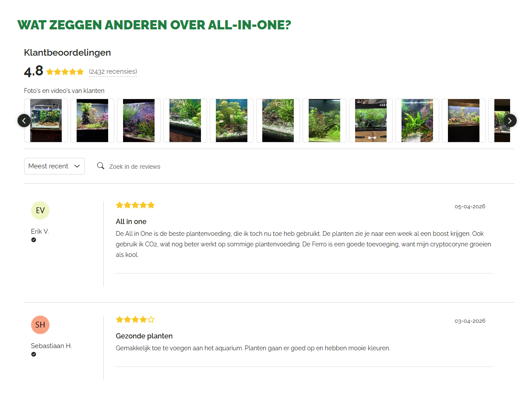Open the first customer aquarium photo
The image size is (532, 395).
(x=46, y=121)
